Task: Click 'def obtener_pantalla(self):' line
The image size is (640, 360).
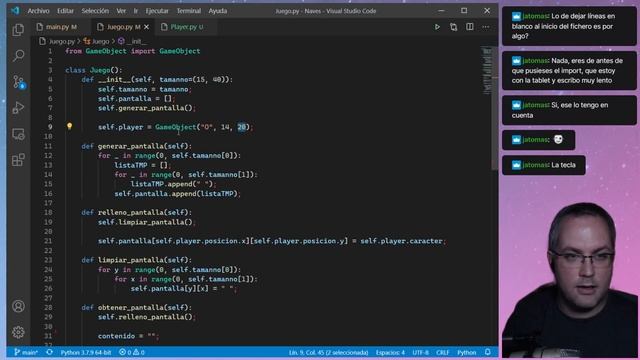Action: (136, 307)
